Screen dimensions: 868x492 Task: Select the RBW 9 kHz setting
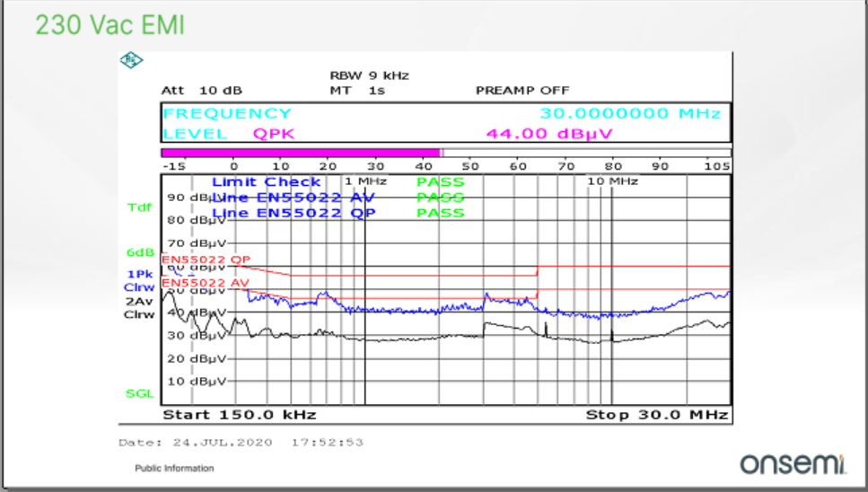pos(369,75)
